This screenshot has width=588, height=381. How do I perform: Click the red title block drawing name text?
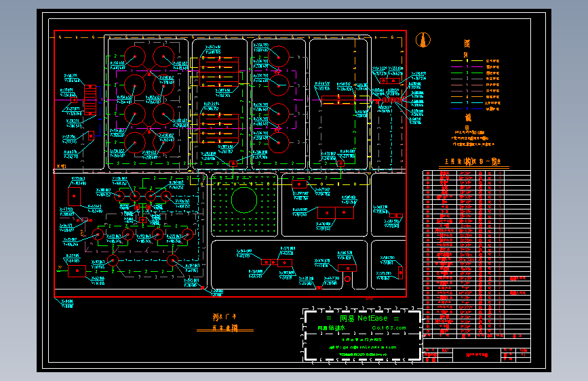click(477, 355)
